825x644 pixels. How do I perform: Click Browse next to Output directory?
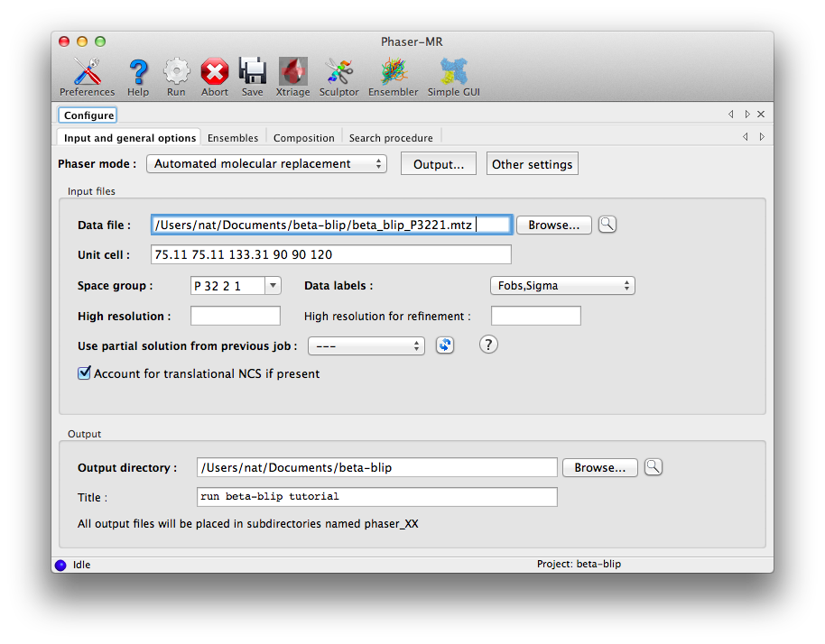click(x=599, y=467)
